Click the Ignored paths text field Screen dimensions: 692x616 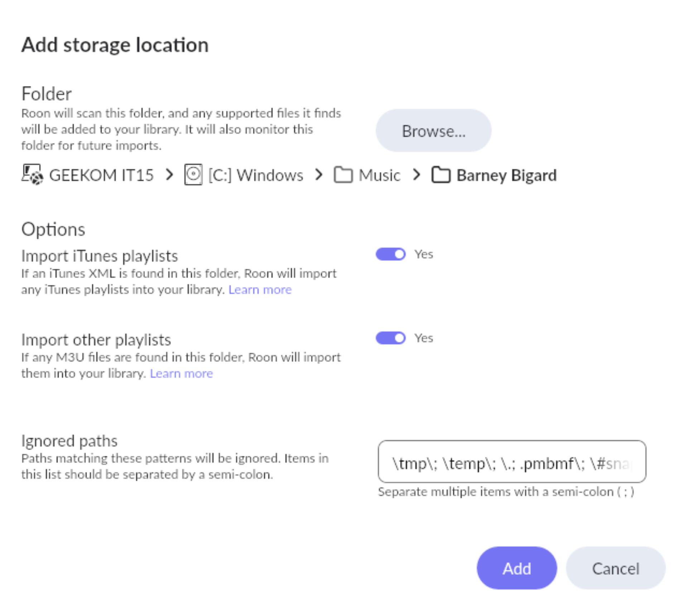pyautogui.click(x=512, y=462)
